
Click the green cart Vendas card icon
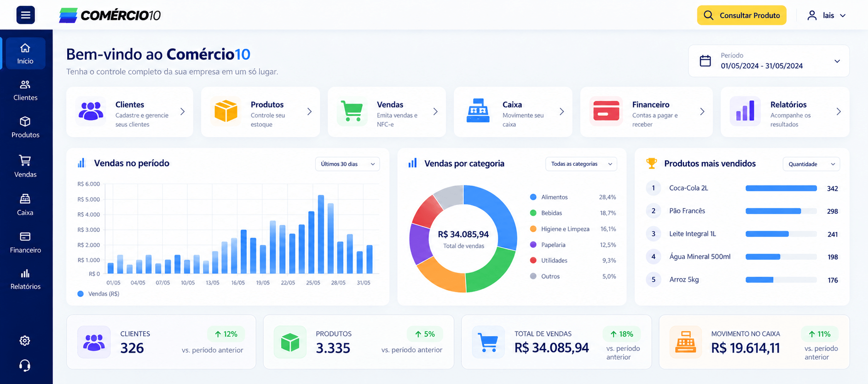coord(352,111)
